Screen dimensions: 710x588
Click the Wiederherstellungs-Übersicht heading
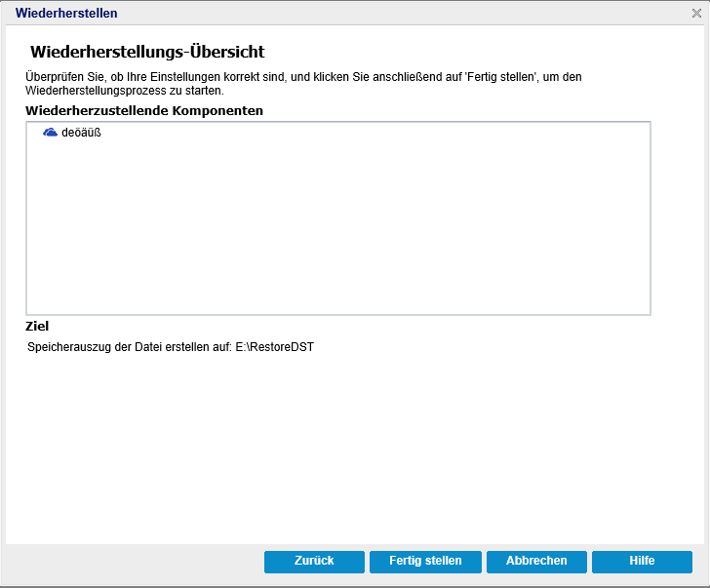pyautogui.click(x=147, y=52)
